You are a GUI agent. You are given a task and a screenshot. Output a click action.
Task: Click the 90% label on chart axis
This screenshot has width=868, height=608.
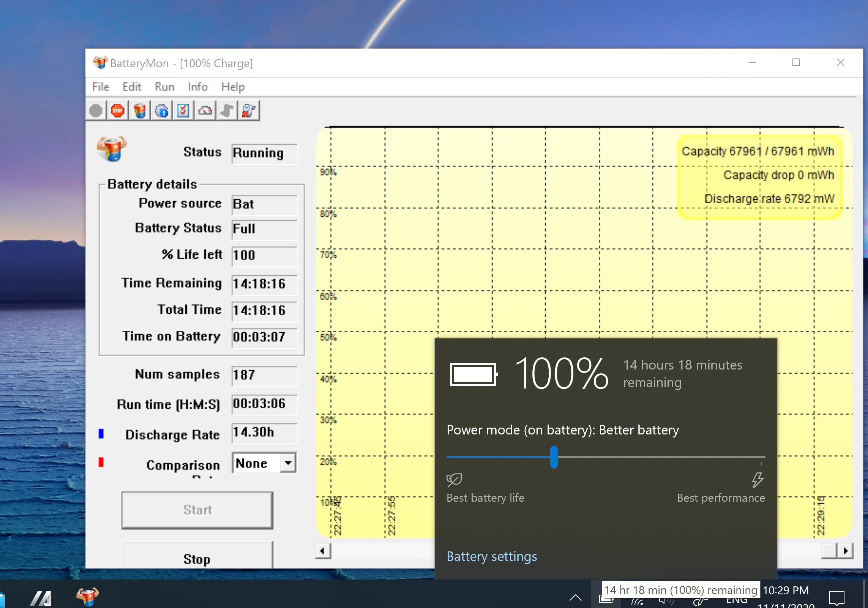point(328,172)
